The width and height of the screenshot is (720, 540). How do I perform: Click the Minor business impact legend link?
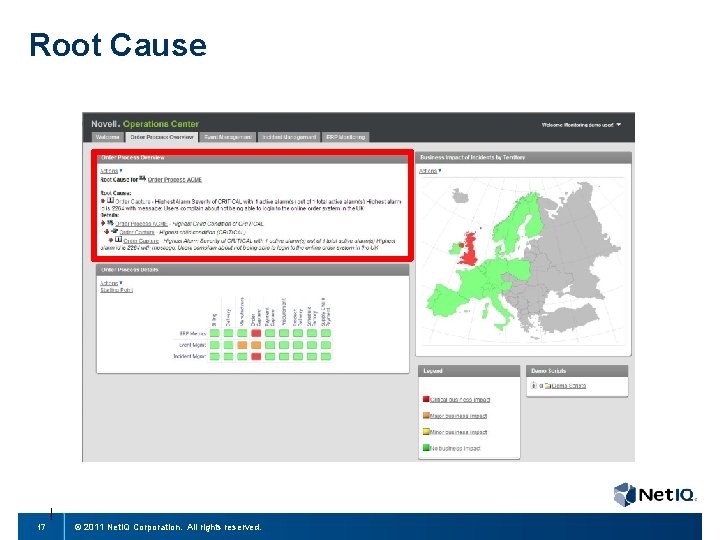(x=458, y=432)
